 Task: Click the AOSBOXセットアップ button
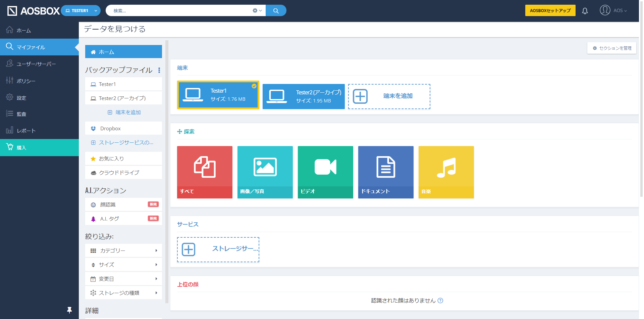(550, 11)
